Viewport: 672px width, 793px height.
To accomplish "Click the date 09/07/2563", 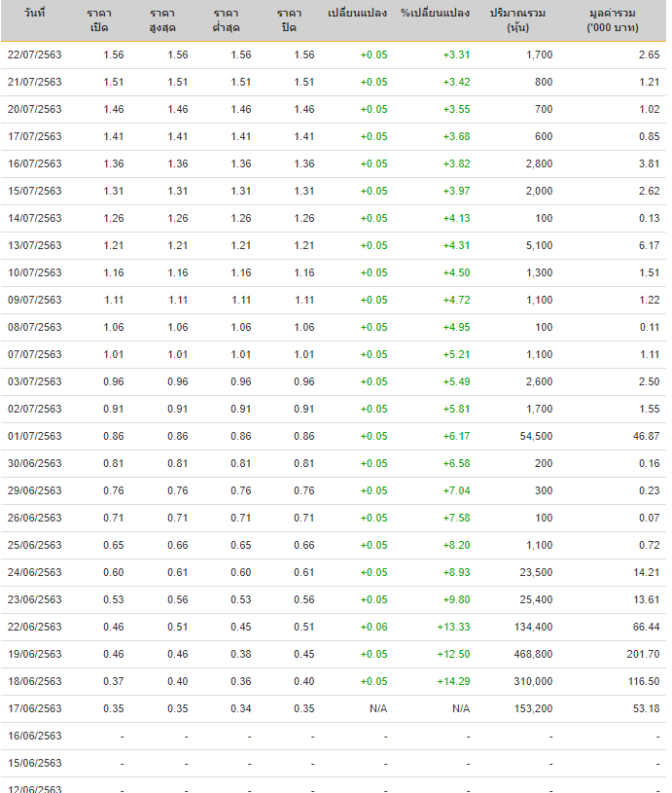I will [x=34, y=300].
